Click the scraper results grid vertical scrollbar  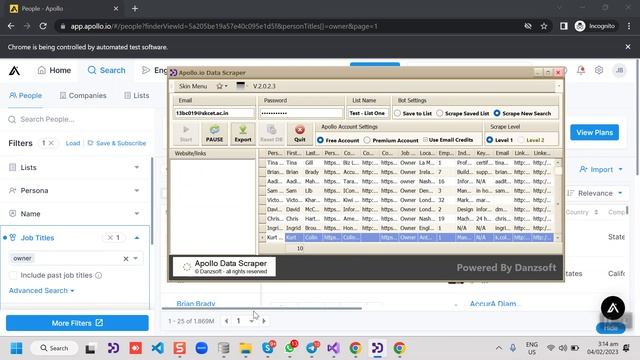[558, 200]
